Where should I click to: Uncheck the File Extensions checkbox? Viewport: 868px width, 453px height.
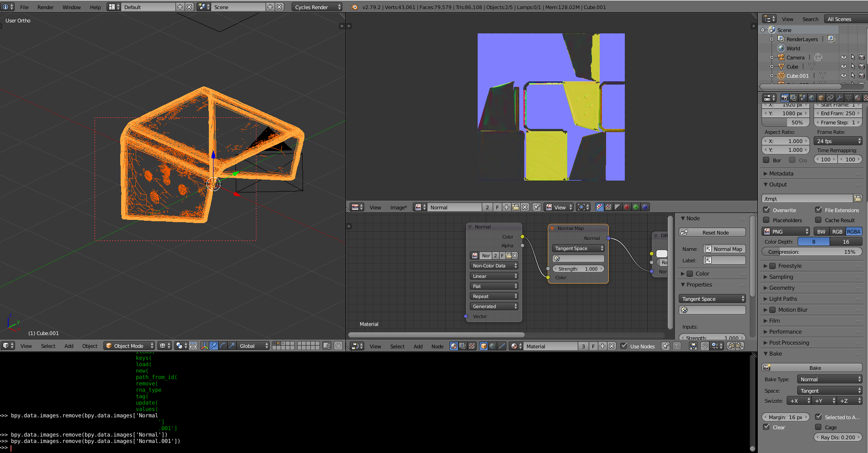[819, 210]
